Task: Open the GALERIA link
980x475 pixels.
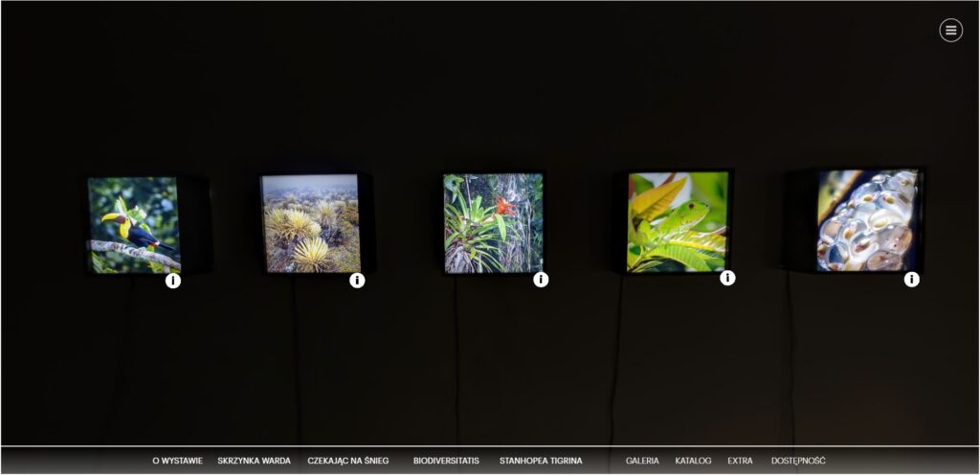Action: [642, 461]
